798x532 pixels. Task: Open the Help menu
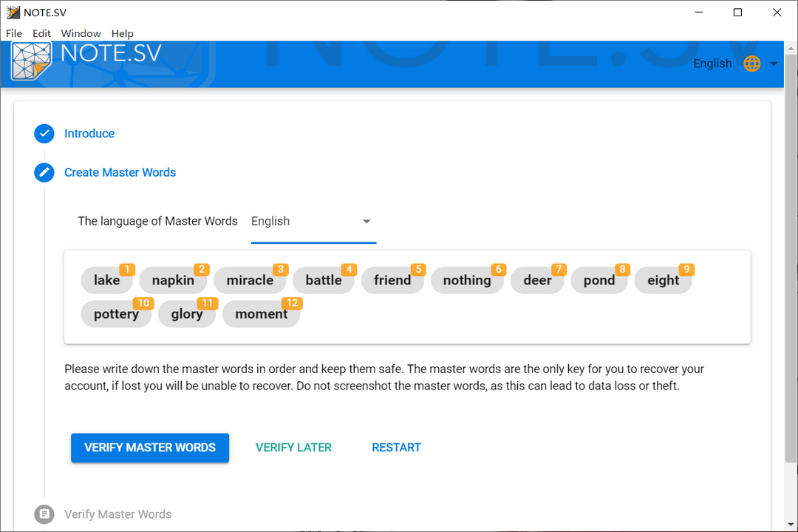point(122,33)
